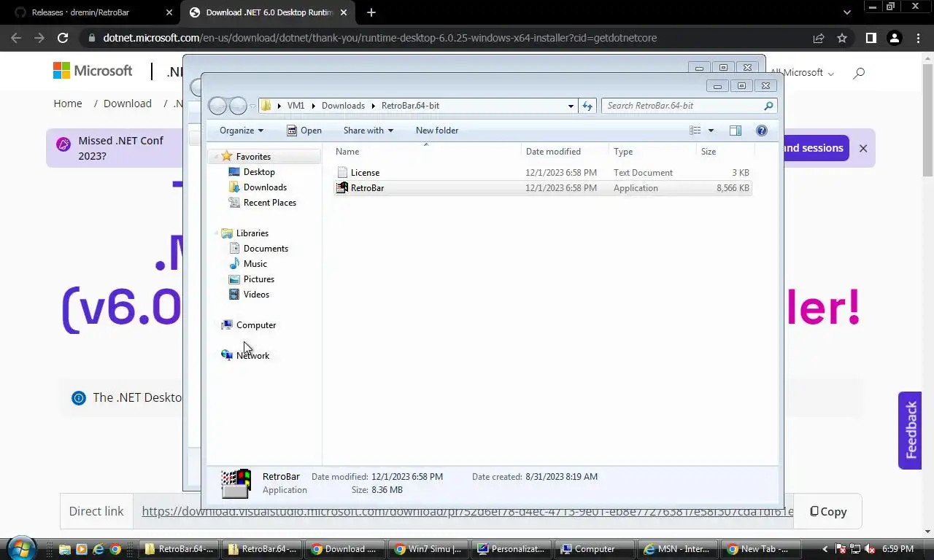Open Libraries in navigation pane

(x=252, y=233)
